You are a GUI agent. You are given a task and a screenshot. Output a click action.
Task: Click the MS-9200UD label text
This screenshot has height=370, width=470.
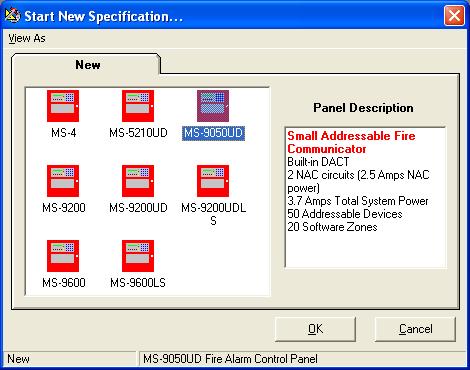click(x=138, y=208)
